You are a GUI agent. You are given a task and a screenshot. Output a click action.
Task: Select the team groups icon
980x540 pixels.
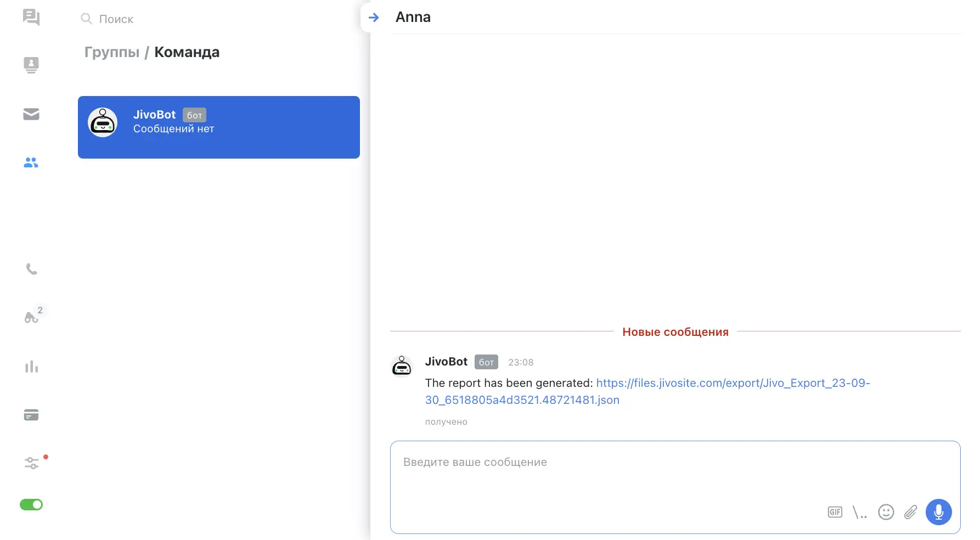coord(31,163)
